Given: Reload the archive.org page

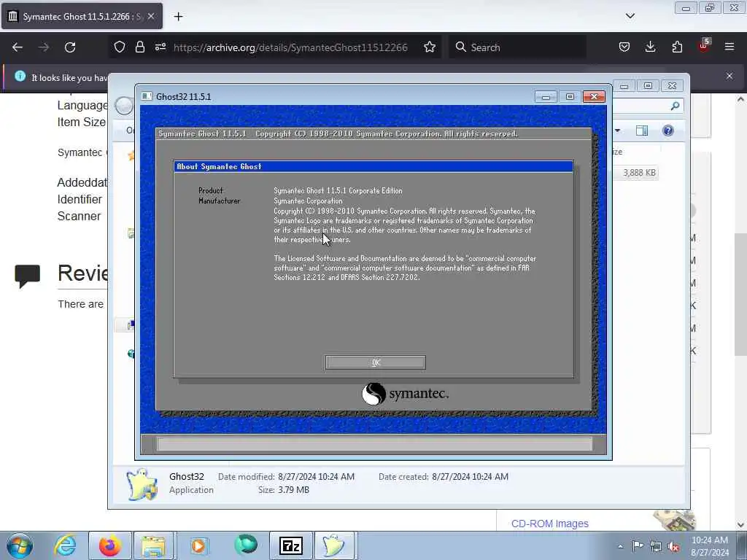Looking at the screenshot, I should (x=70, y=47).
